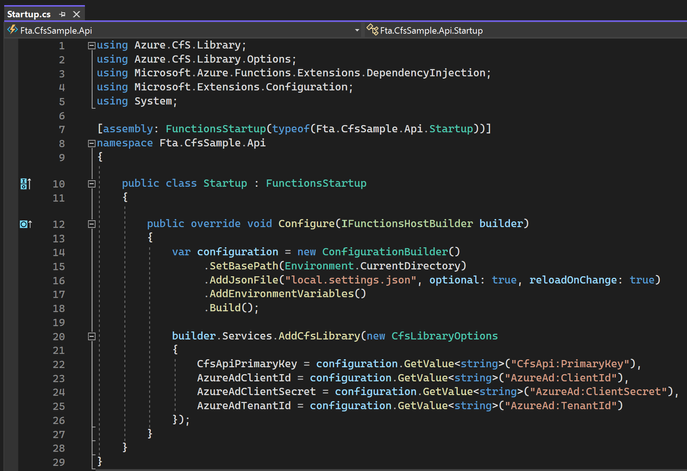
Task: Click the "AzureAd:ClientId" string
Action: coord(560,378)
